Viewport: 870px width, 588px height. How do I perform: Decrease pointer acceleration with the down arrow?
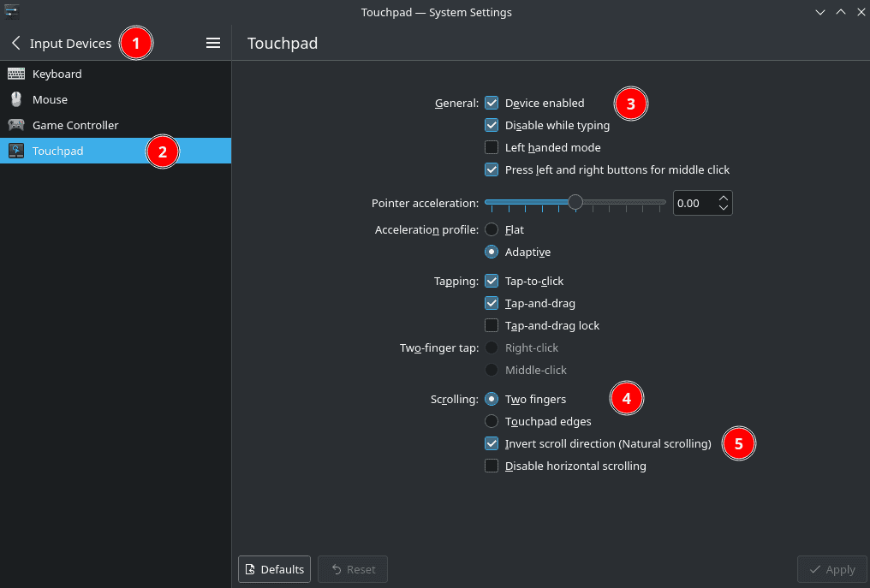724,208
